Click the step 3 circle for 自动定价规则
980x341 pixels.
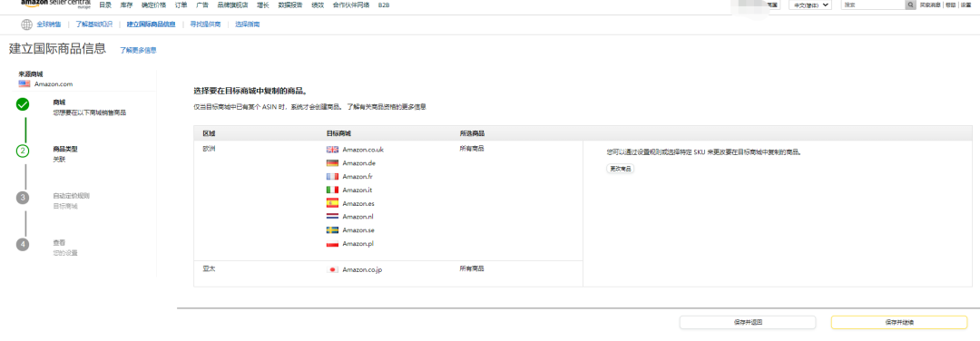(x=23, y=198)
